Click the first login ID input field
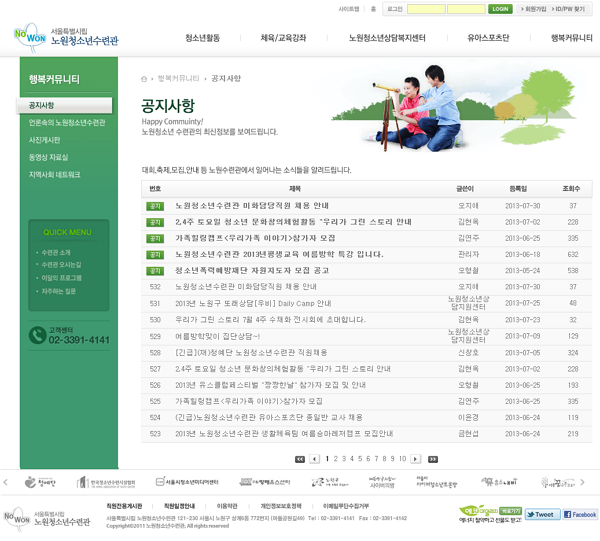The width and height of the screenshot is (600, 541). click(425, 9)
